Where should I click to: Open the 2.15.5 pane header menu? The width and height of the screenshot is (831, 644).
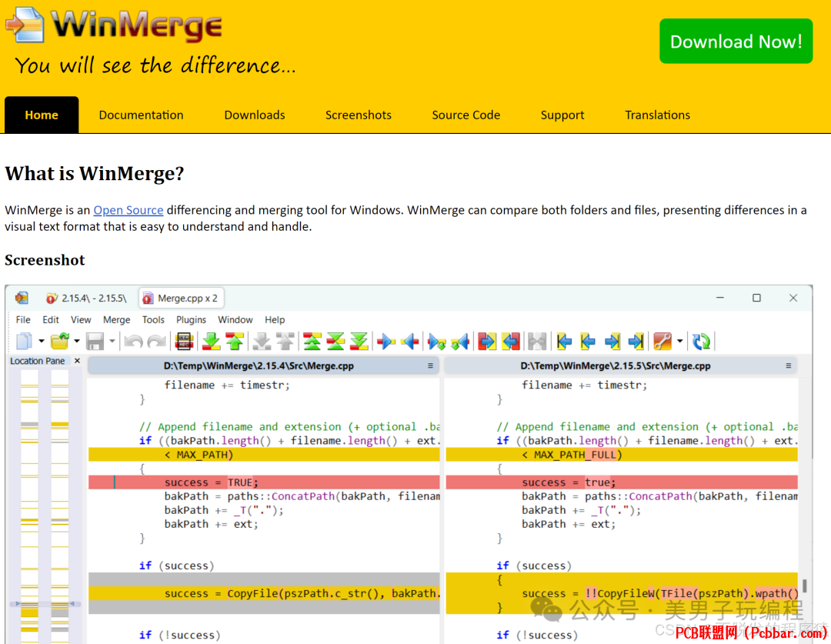(789, 365)
